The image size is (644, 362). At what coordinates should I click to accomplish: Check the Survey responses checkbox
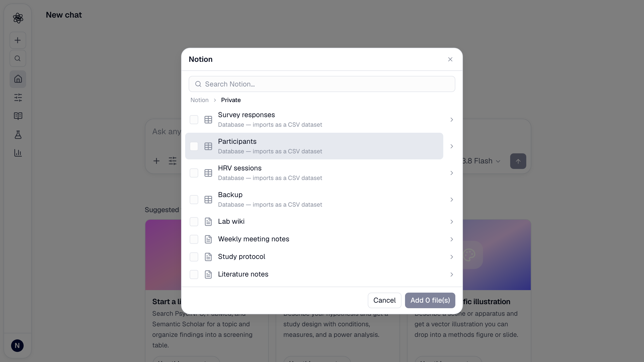194,120
